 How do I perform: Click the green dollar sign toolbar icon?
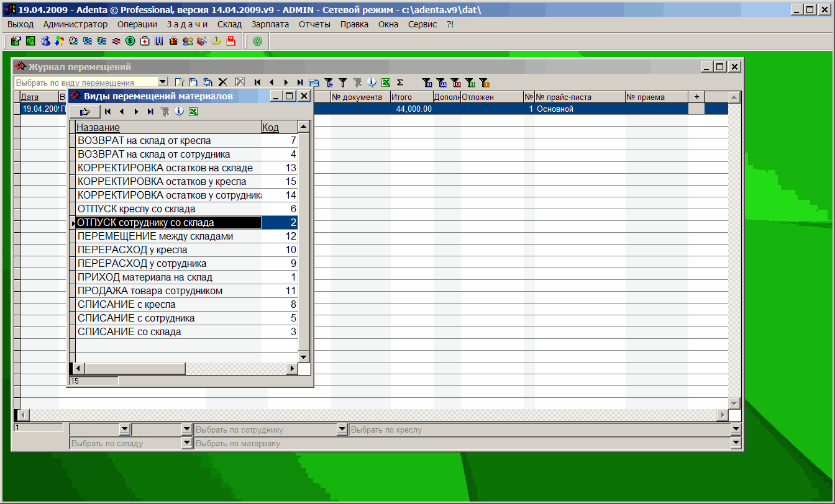point(130,41)
